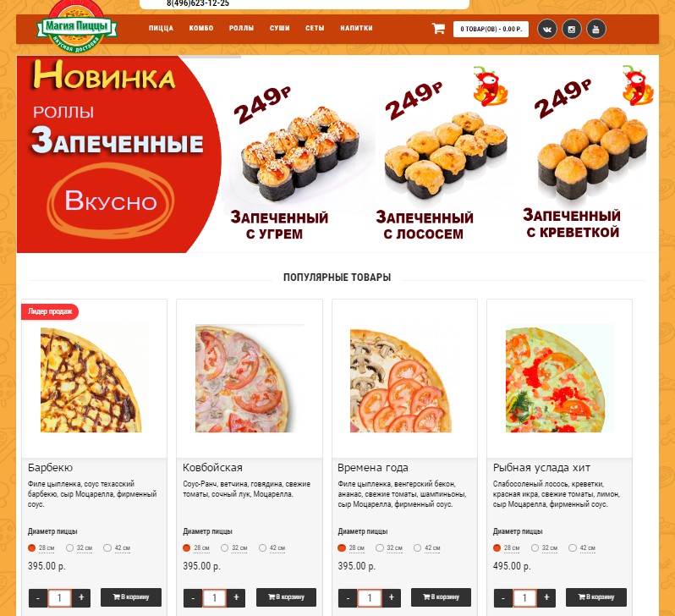Viewport: 675px width, 616px height.
Task: Add Барбекю pizza to cart
Action: click(131, 597)
